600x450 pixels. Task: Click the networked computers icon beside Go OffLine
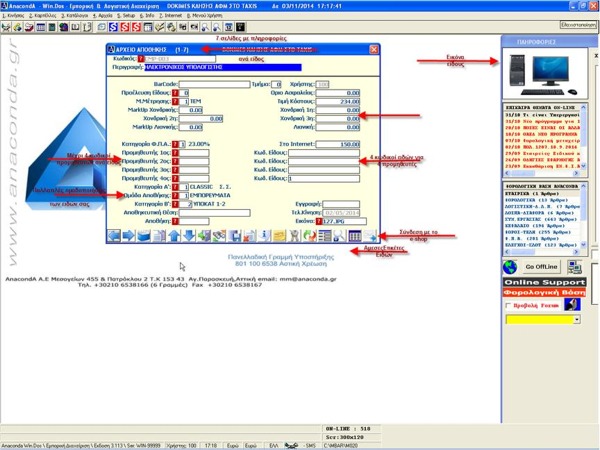pos(574,267)
